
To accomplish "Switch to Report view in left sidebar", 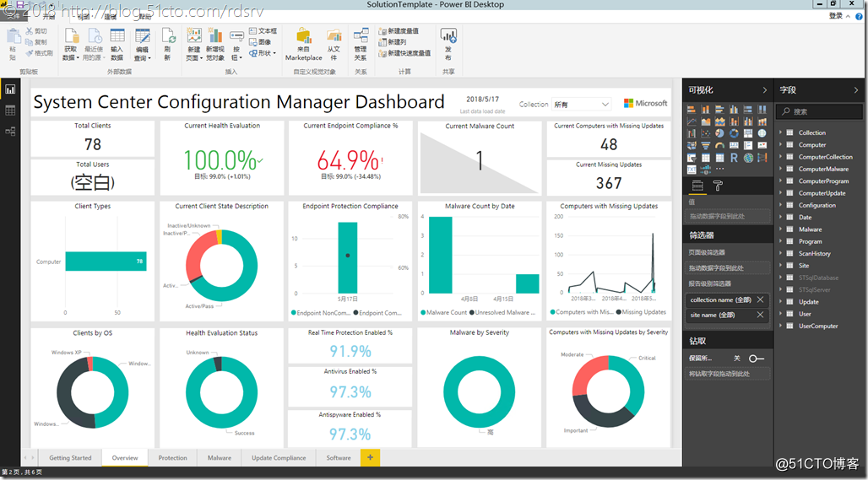I will (x=10, y=89).
